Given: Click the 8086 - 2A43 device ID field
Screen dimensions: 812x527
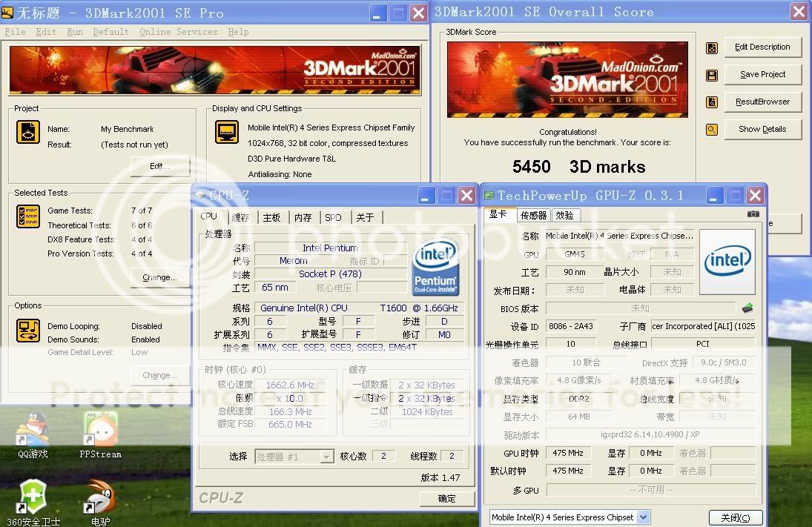Looking at the screenshot, I should pyautogui.click(x=571, y=326).
